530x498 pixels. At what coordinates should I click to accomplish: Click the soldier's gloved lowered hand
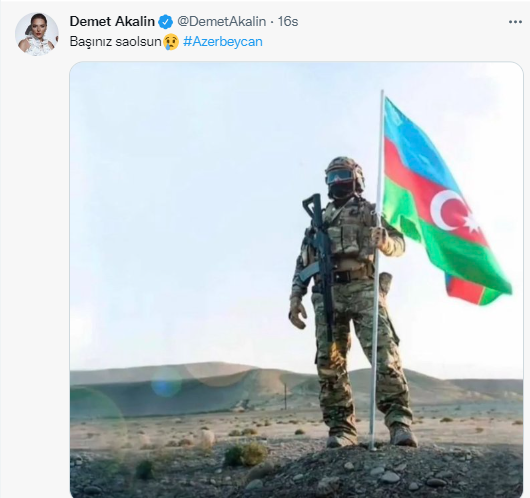pyautogui.click(x=298, y=314)
